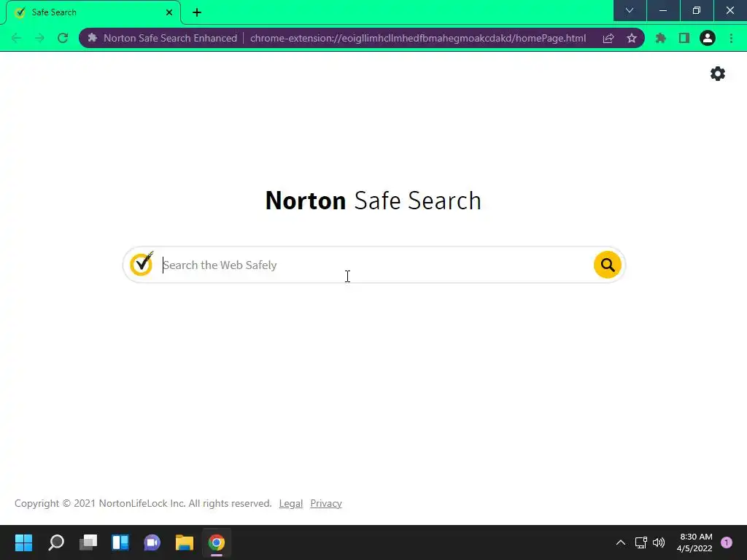Toggle the Chrome side panel icon
The image size is (747, 560).
684,38
